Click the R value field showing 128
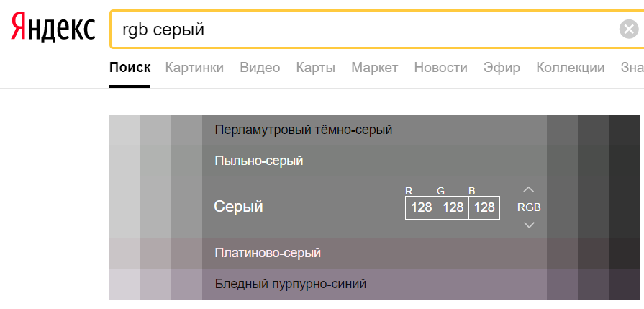The image size is (644, 309). (421, 207)
